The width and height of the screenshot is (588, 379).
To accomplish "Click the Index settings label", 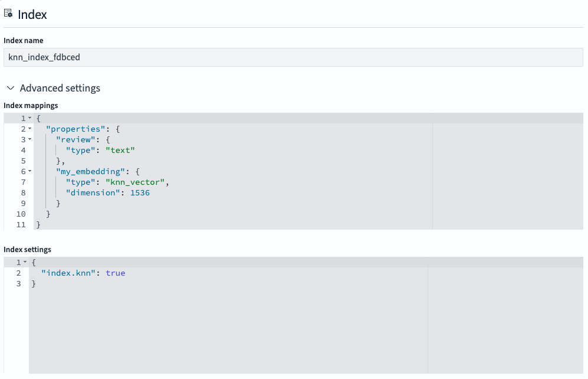I will (27, 249).
